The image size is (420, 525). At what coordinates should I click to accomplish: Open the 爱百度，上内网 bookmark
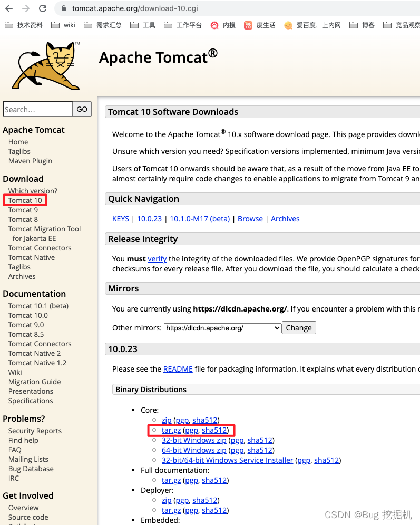[x=312, y=25]
